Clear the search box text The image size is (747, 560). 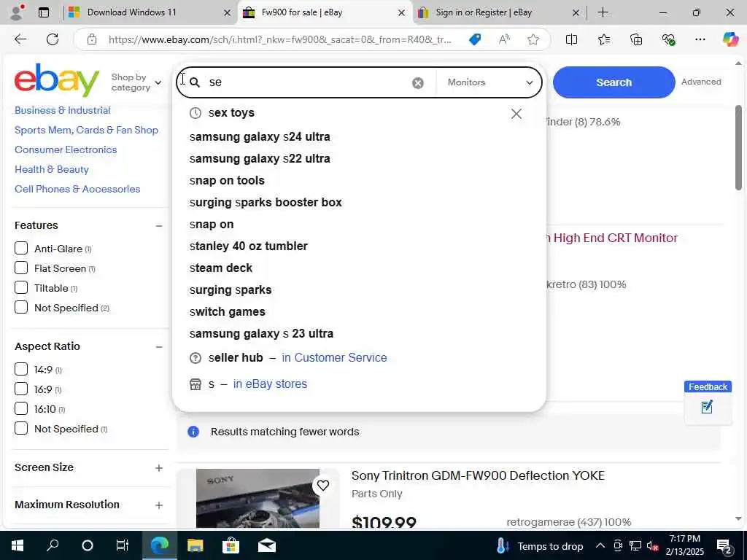click(x=417, y=83)
